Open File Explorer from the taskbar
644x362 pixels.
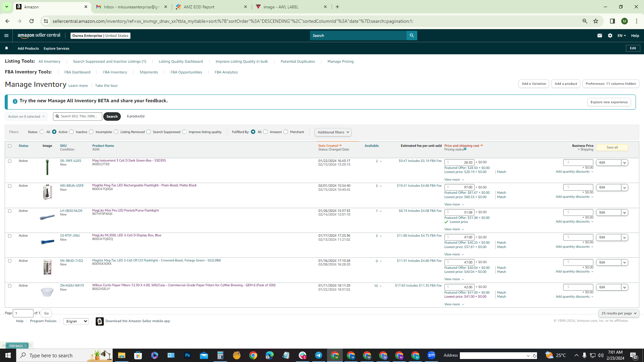pos(121,355)
